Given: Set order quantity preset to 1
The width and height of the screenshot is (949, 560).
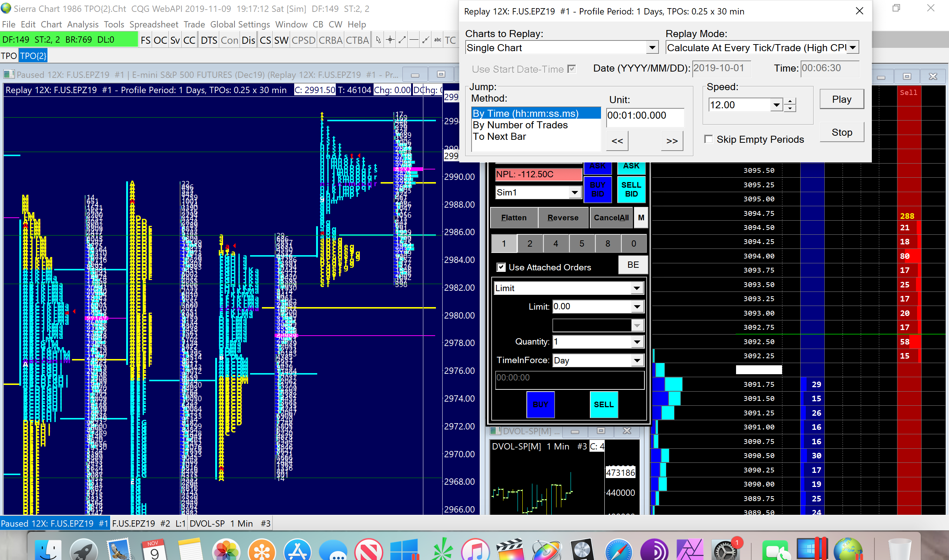Looking at the screenshot, I should click(503, 244).
